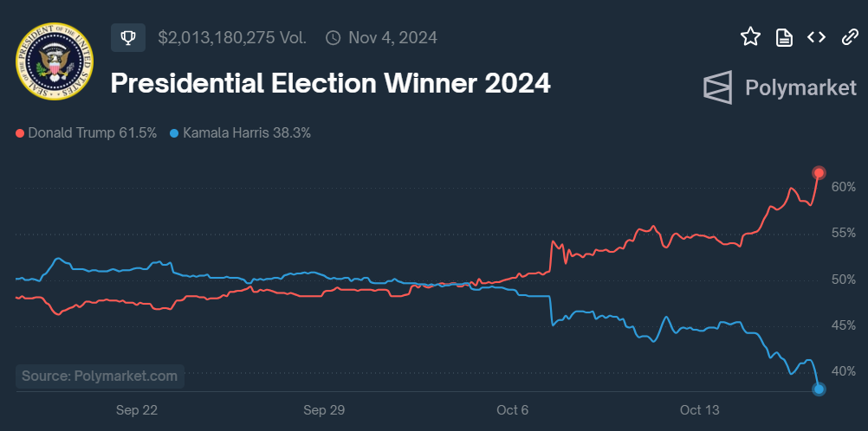Click the blue Harris legend dot
This screenshot has width=868, height=431.
174,133
